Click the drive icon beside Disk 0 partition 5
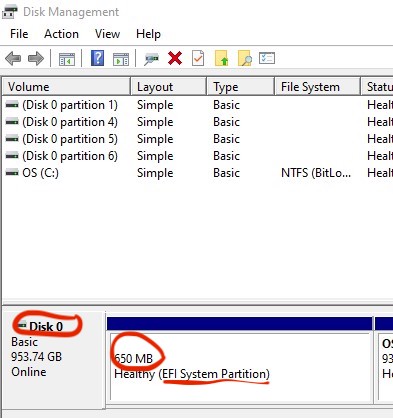393x418 pixels. (x=12, y=139)
